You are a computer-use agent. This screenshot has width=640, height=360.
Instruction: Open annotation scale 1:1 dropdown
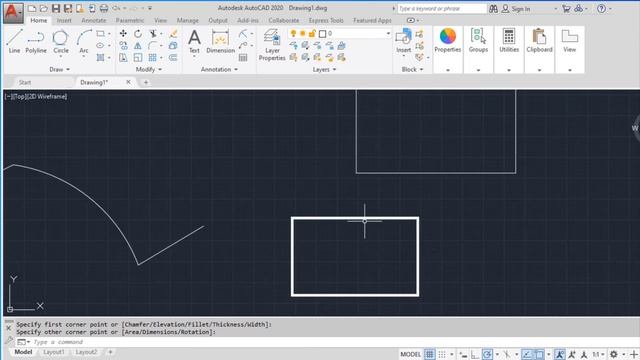598,354
